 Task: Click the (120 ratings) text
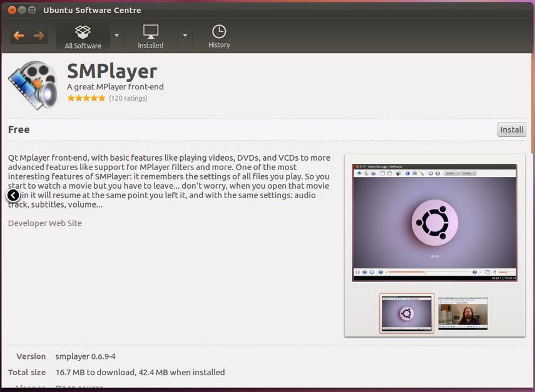click(x=128, y=98)
